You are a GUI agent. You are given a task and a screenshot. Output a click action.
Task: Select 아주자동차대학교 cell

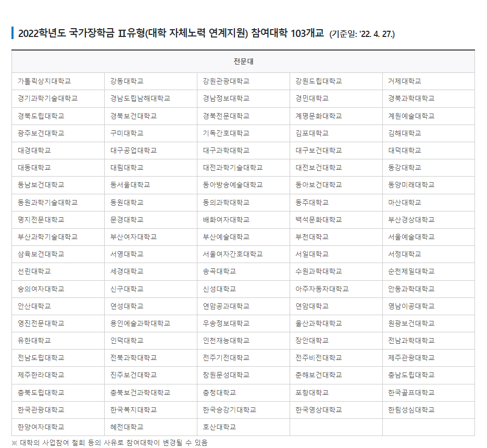[x=336, y=289]
